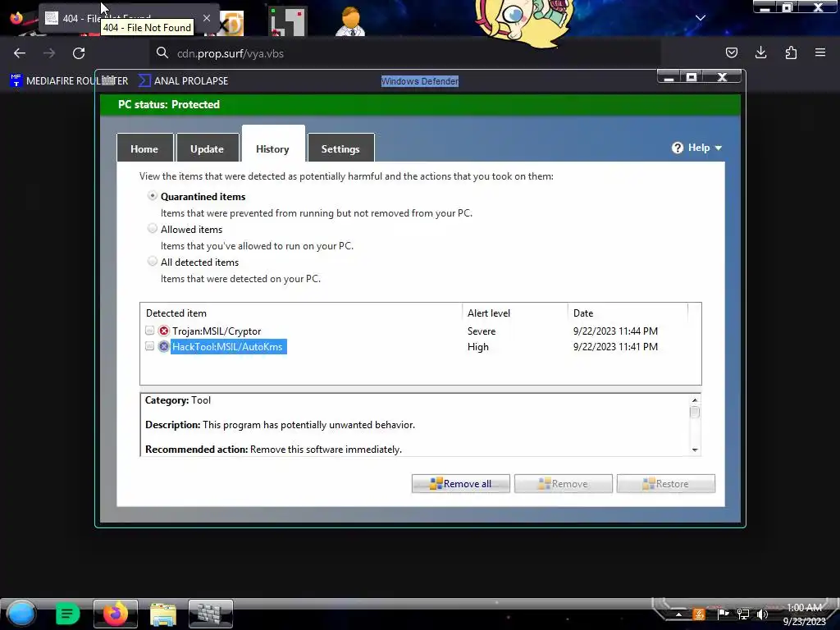
Task: Open the Firefox extensions puzzle icon
Action: pyautogui.click(x=791, y=52)
